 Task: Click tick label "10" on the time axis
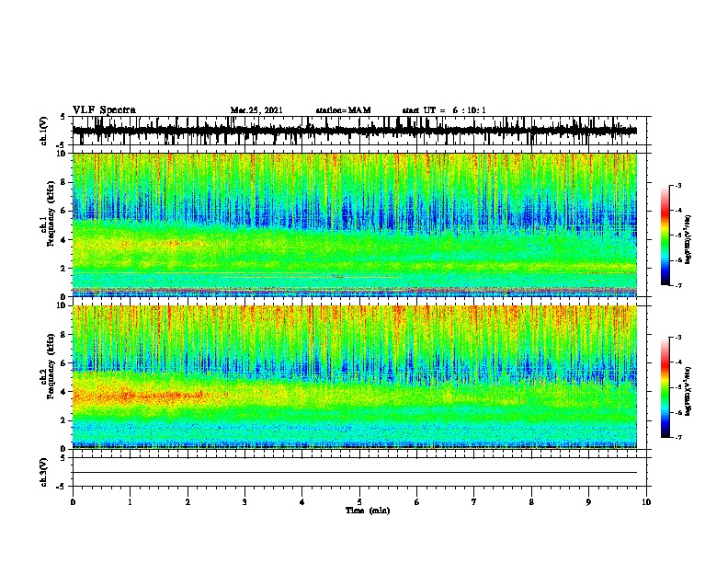(646, 502)
